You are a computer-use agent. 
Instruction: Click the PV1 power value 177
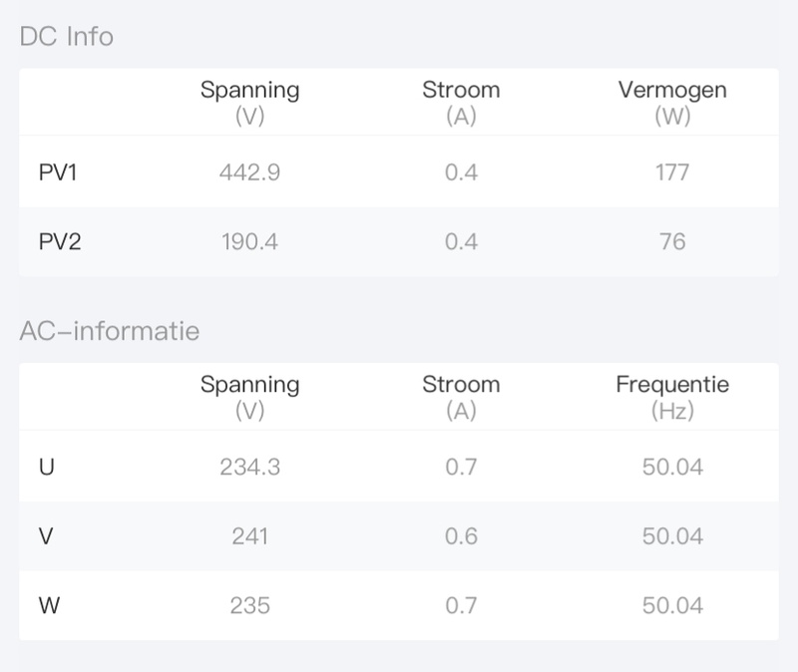pos(672,172)
